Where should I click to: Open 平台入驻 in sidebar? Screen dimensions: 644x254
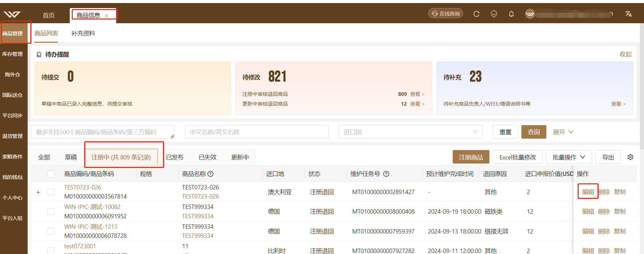pos(13,218)
